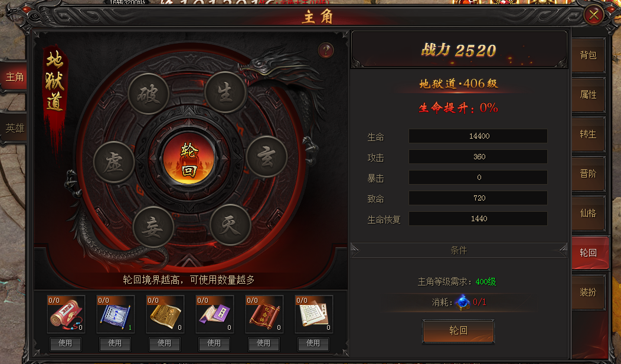This screenshot has width=621, height=364.
Task: Use the red scroll item
Action: 66,343
